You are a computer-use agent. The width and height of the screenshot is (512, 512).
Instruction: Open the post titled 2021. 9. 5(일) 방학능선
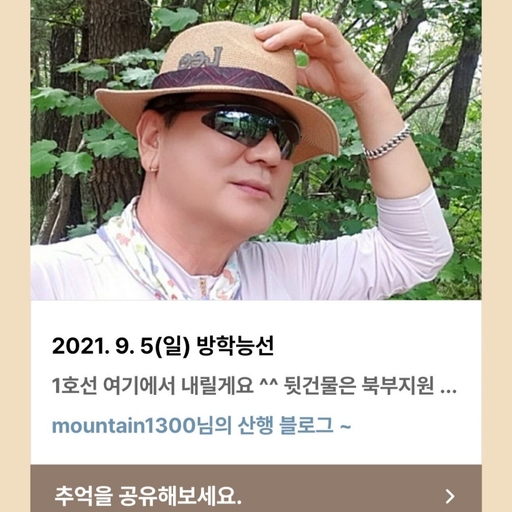tap(163, 346)
